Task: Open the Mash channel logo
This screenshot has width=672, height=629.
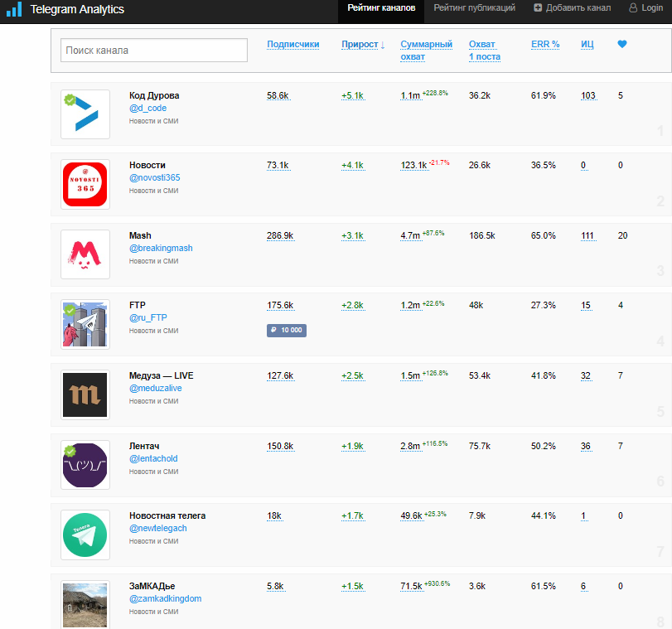Action: pyautogui.click(x=85, y=254)
